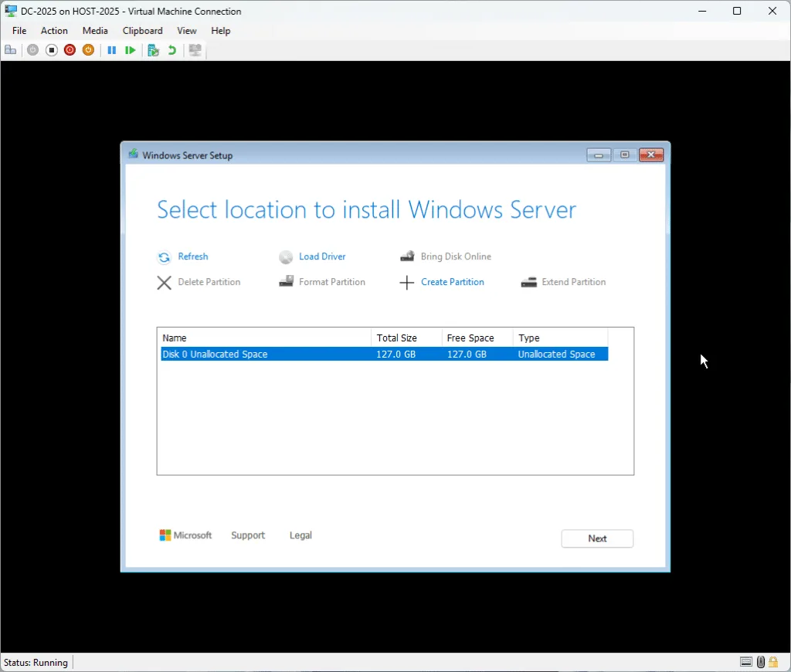Click the Total Size column header
The image size is (791, 672).
406,338
